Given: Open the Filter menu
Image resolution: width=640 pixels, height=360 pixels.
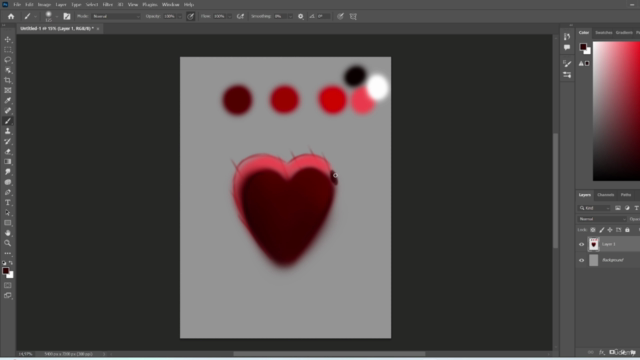Looking at the screenshot, I should (x=108, y=4).
